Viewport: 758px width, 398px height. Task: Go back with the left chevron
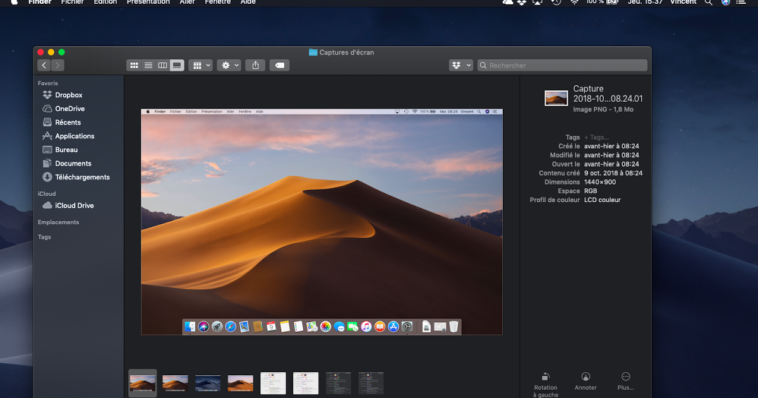(44, 65)
